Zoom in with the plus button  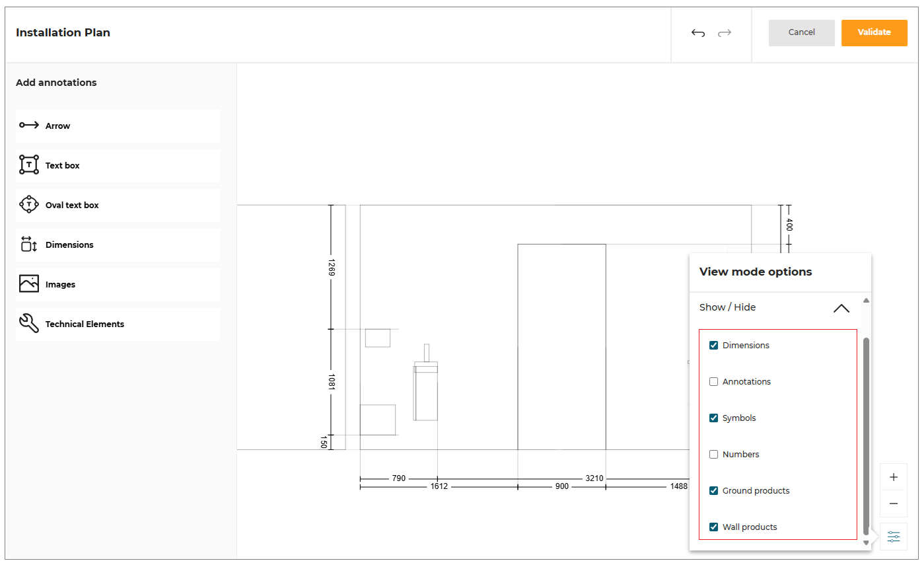point(893,476)
